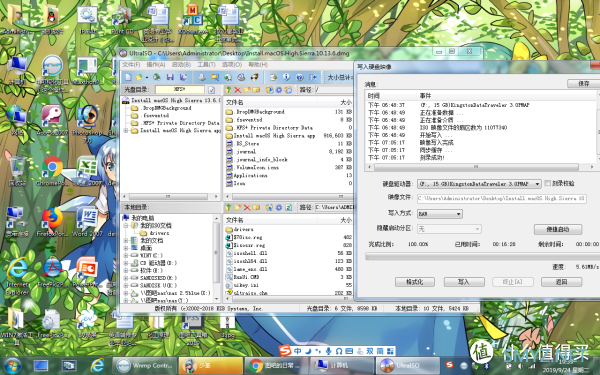Click the 光盘目录 HFS+ label field

[180, 90]
